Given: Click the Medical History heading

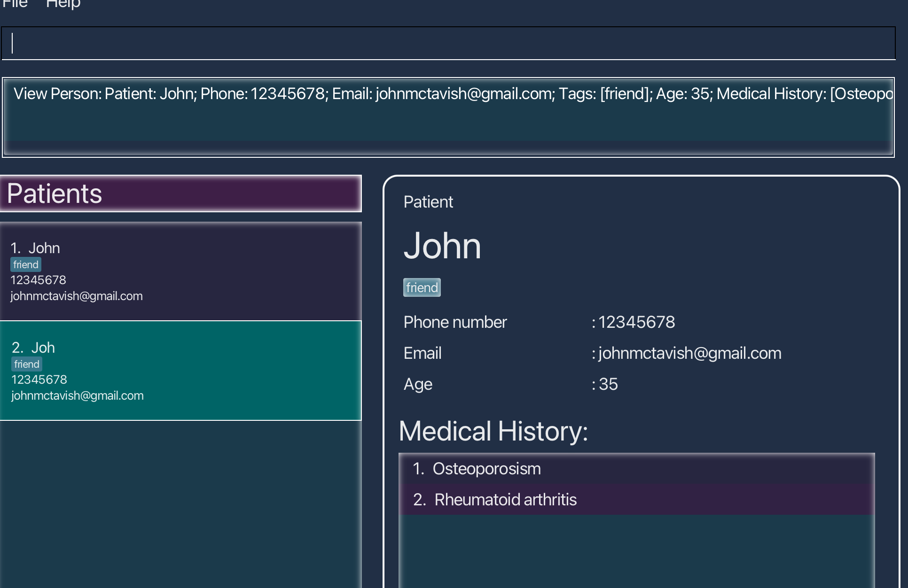Looking at the screenshot, I should click(493, 431).
